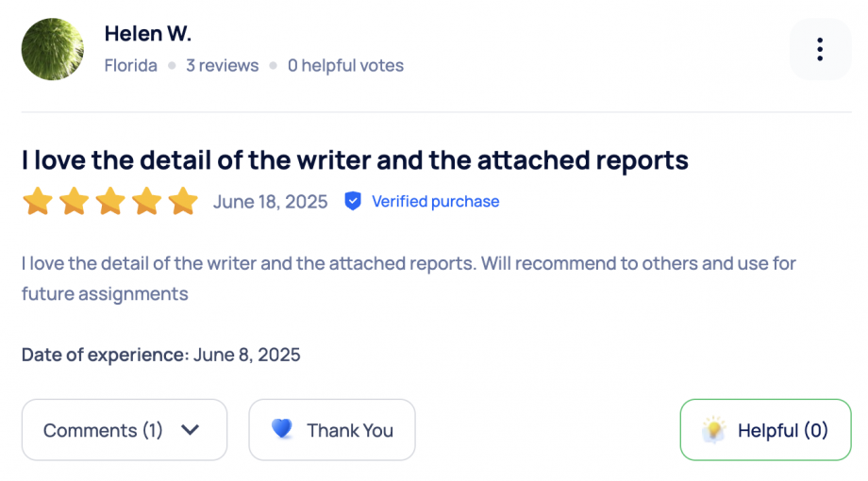Click the blue heart icon
Screen dimensions: 868x481
281,429
